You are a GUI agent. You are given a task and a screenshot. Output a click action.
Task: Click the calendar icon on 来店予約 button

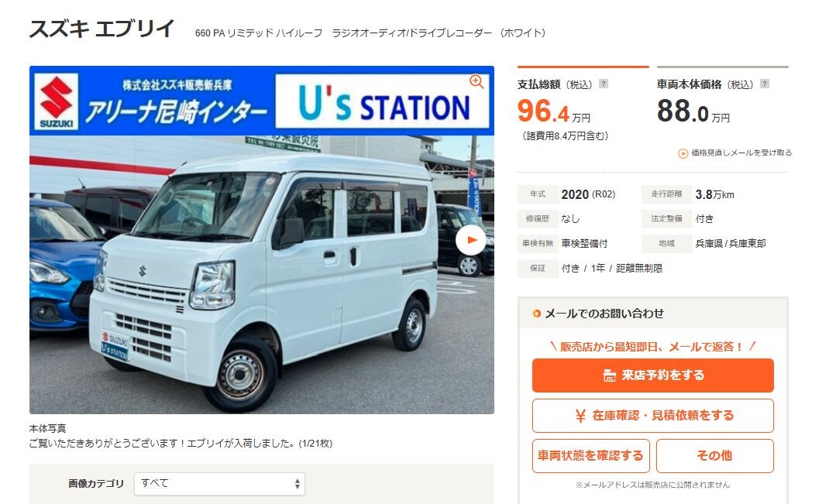609,375
